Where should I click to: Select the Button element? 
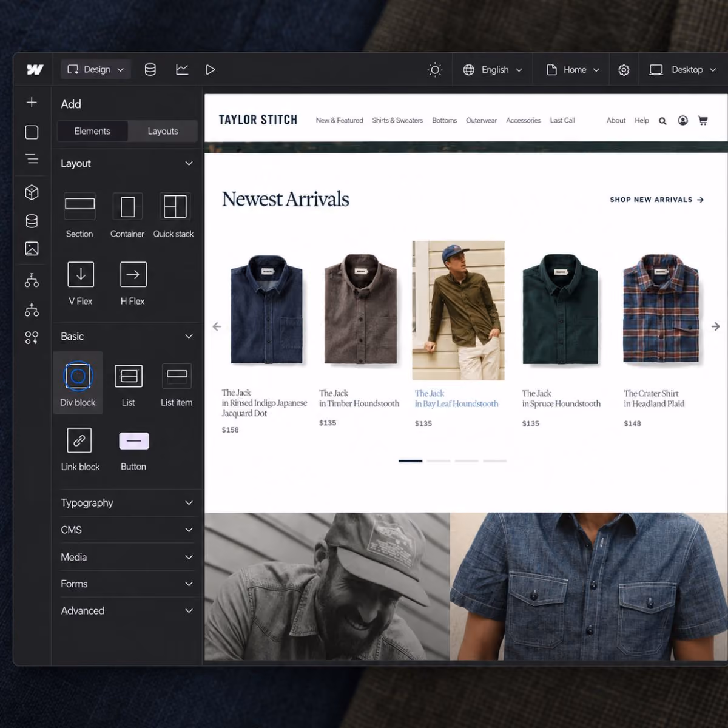coord(133,450)
